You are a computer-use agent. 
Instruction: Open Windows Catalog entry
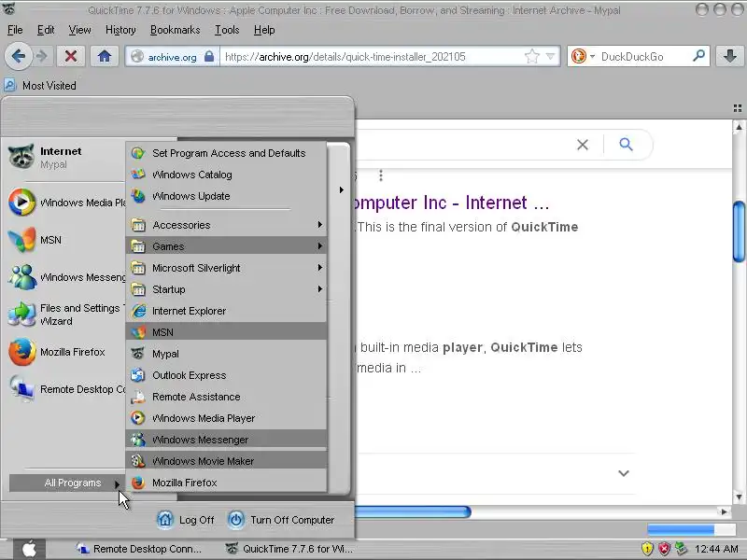click(x=227, y=175)
